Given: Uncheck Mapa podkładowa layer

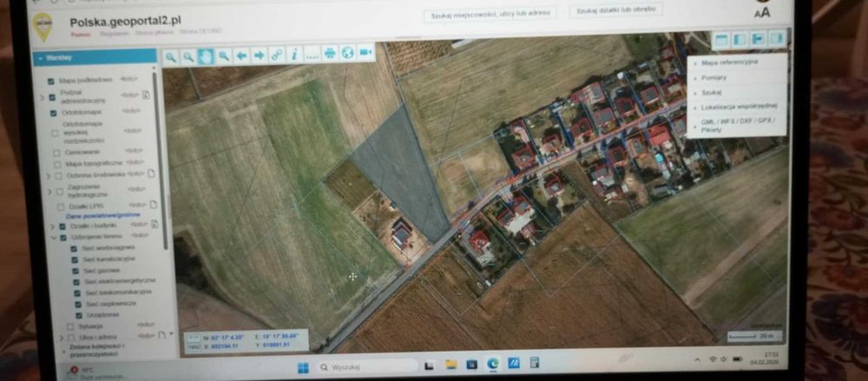Looking at the screenshot, I should pyautogui.click(x=51, y=81).
